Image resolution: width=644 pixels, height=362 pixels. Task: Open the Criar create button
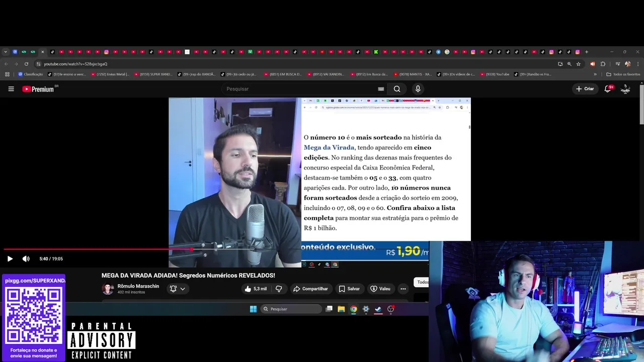[x=585, y=89]
